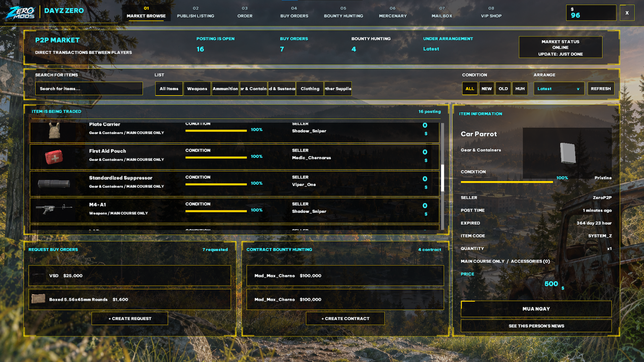
Task: Click Create Contract button
Action: tap(345, 318)
